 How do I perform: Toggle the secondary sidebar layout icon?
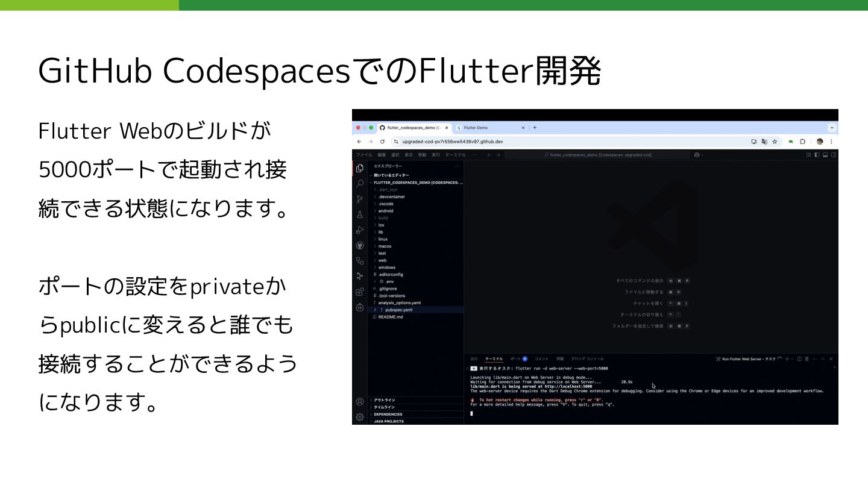click(834, 155)
